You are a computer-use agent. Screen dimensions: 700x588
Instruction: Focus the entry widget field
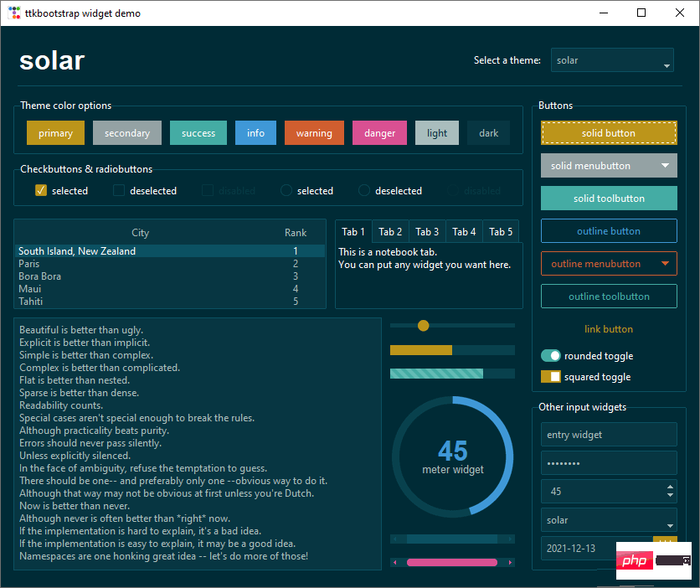click(x=609, y=435)
